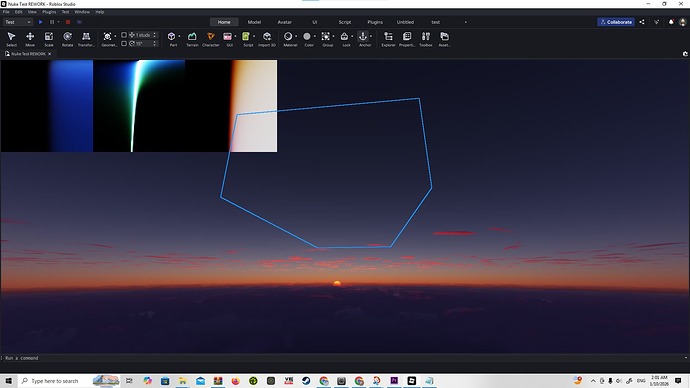Open the Assistant icon in the top bar

pyautogui.click(x=657, y=22)
